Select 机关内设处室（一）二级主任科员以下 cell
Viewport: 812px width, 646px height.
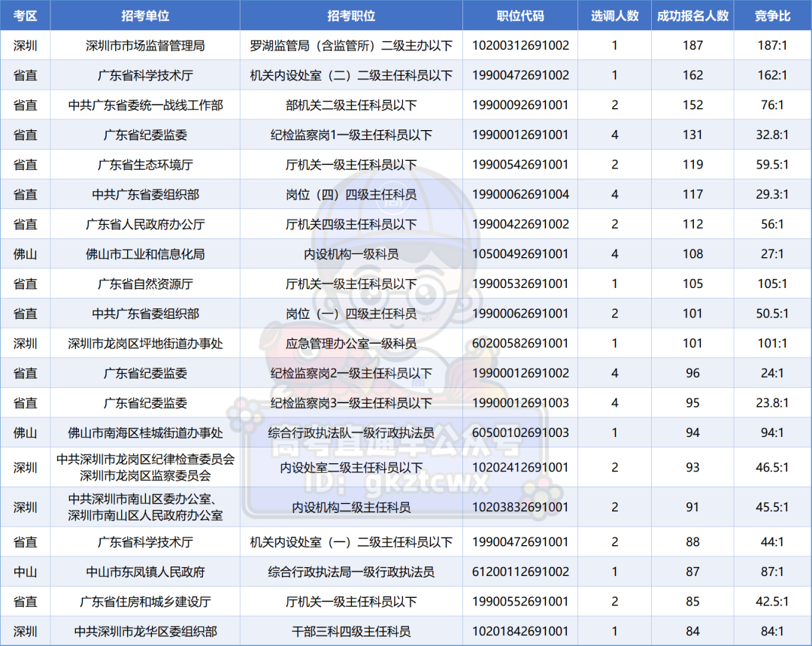click(351, 542)
